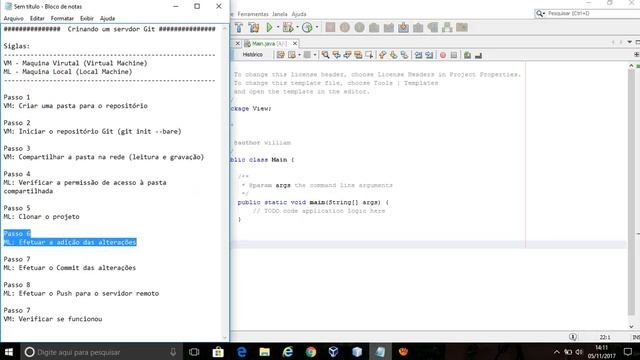The height and width of the screenshot is (360, 640).
Task: Close the Main.java tab
Action: point(295,43)
